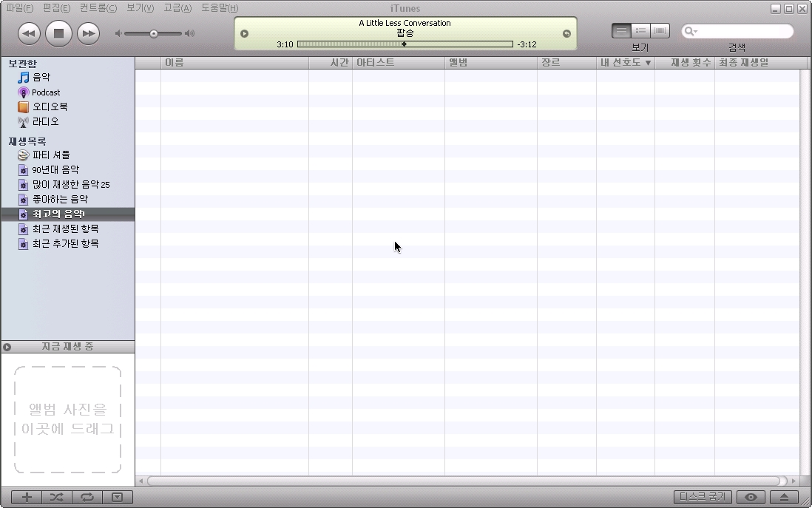Screen dimensions: 812x508
Task: Open the search magnifier dropdown
Action: click(691, 31)
